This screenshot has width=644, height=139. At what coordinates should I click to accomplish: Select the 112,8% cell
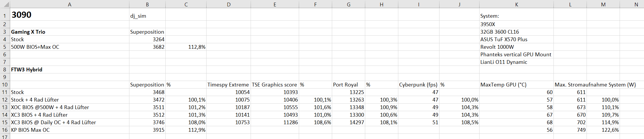point(186,47)
